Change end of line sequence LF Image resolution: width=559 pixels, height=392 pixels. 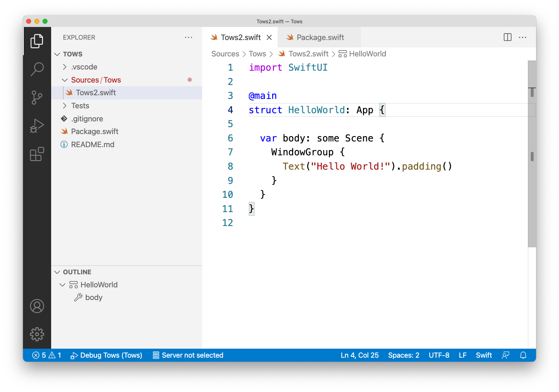click(x=462, y=355)
